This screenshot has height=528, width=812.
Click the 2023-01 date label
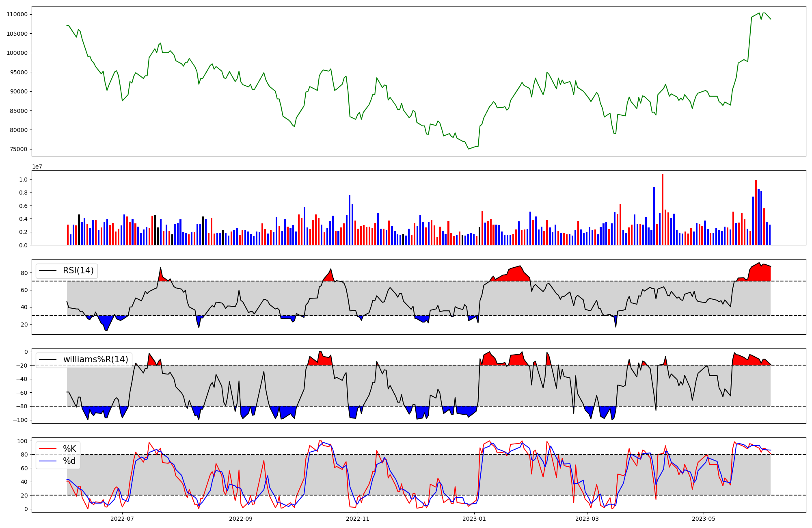pos(475,519)
